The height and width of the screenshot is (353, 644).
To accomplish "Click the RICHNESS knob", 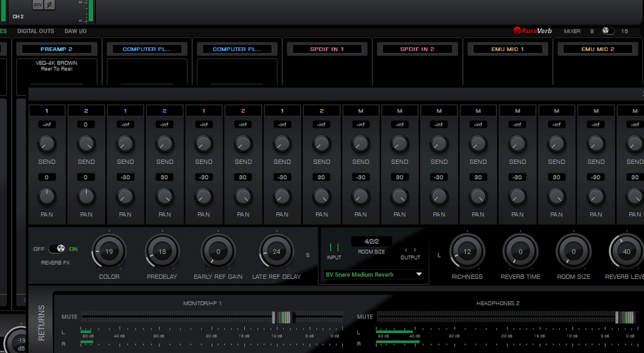I will point(467,251).
